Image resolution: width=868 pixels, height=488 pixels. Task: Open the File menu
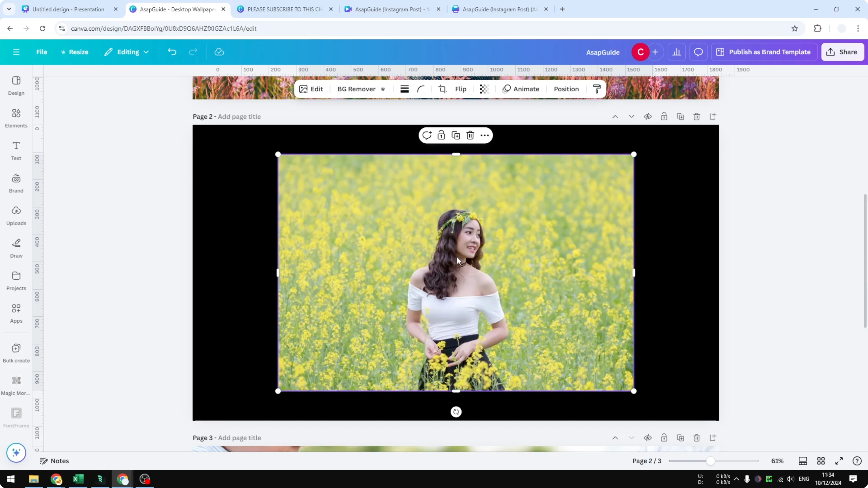click(42, 52)
